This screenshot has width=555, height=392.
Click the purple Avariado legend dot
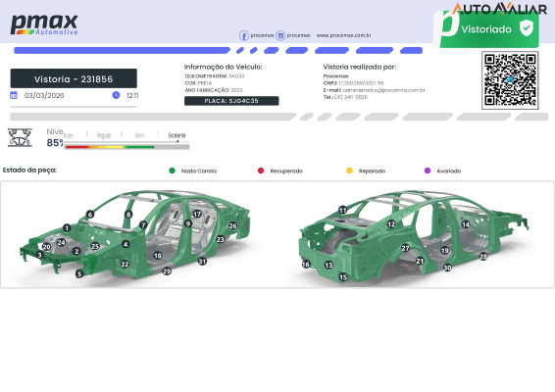[x=428, y=171]
